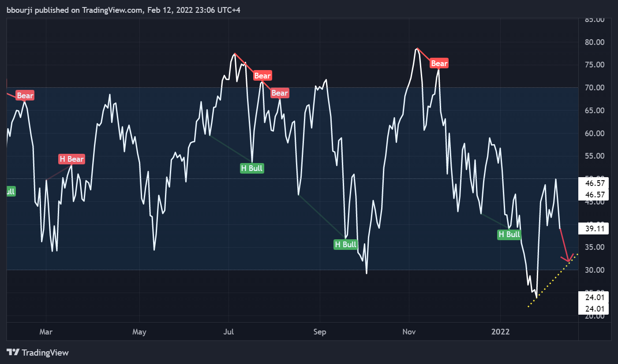Click the 80.00 price axis label
This screenshot has width=618, height=364.
[595, 42]
